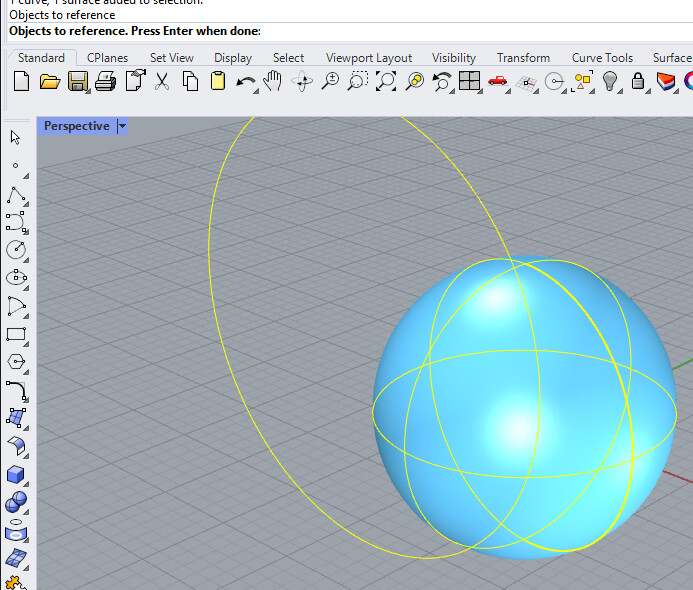This screenshot has height=590, width=693.
Task: Switch to the Curve Tools tab
Action: 602,58
